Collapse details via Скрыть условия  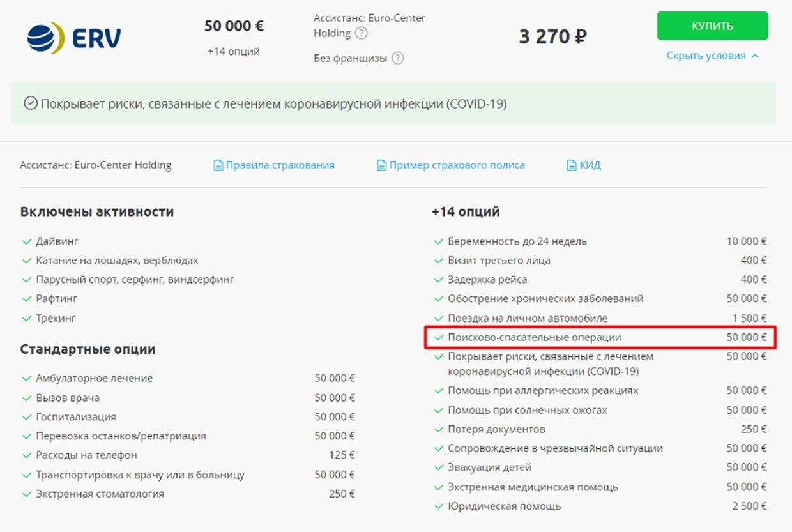pyautogui.click(x=706, y=56)
